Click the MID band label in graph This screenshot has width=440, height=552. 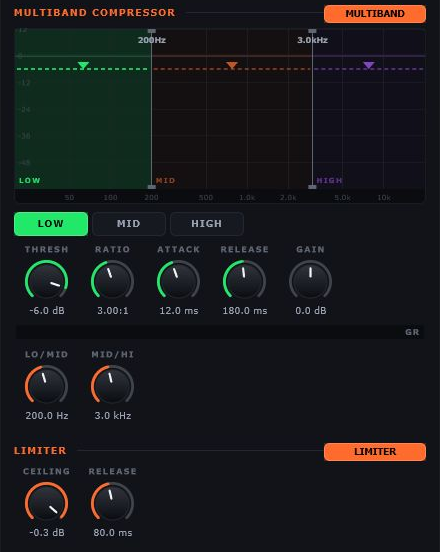point(165,181)
